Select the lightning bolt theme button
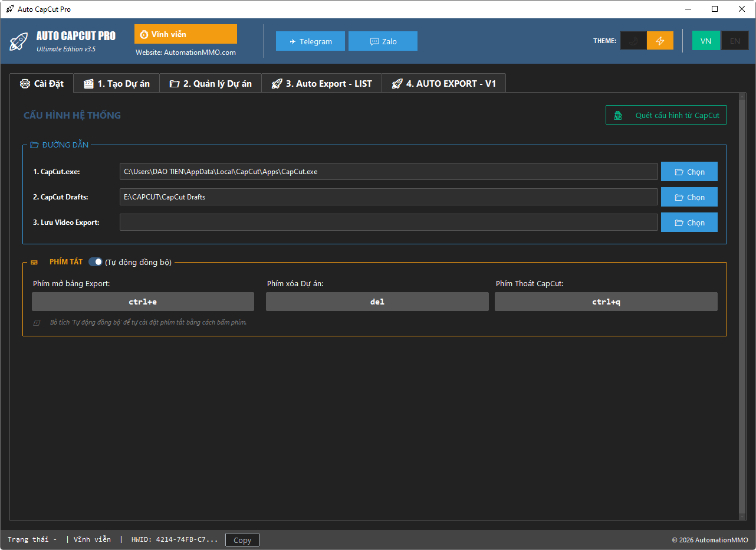 [x=660, y=41]
